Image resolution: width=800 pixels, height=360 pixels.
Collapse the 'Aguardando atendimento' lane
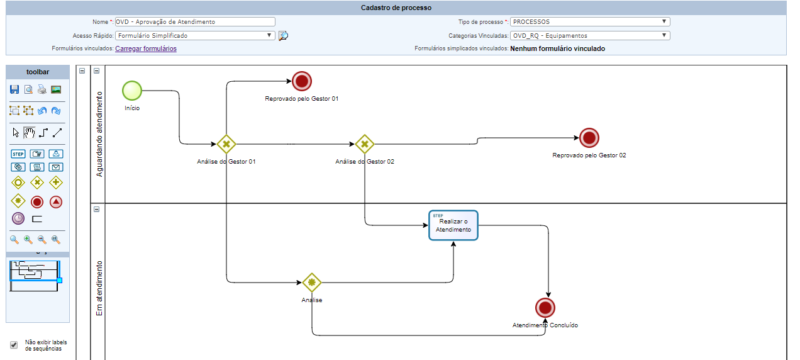tap(97, 71)
